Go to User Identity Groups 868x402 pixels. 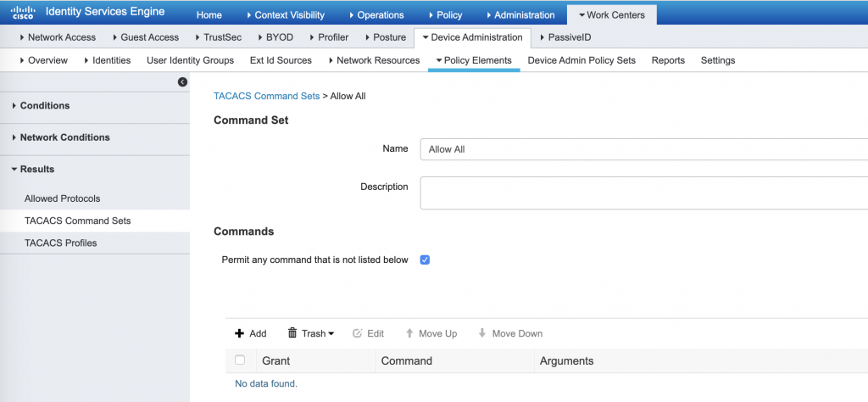190,60
